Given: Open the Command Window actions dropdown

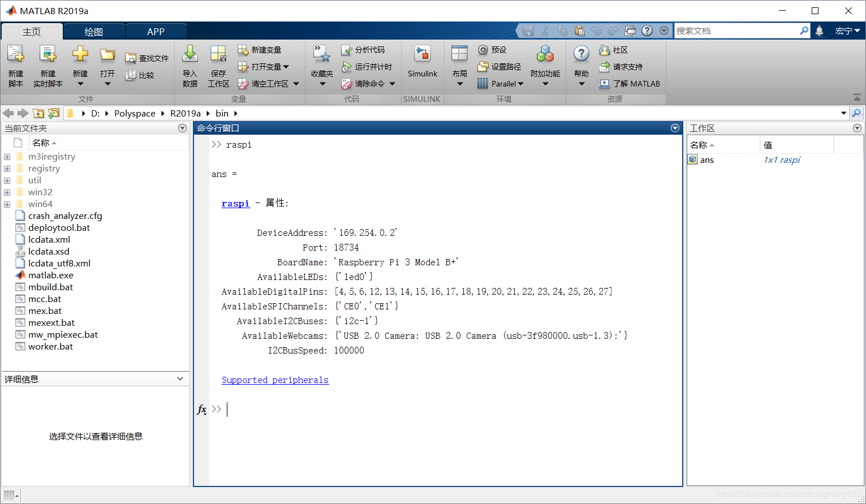Looking at the screenshot, I should click(675, 128).
